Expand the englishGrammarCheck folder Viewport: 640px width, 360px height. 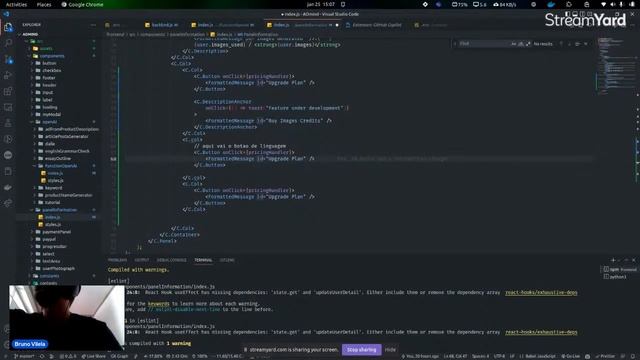pos(67,151)
